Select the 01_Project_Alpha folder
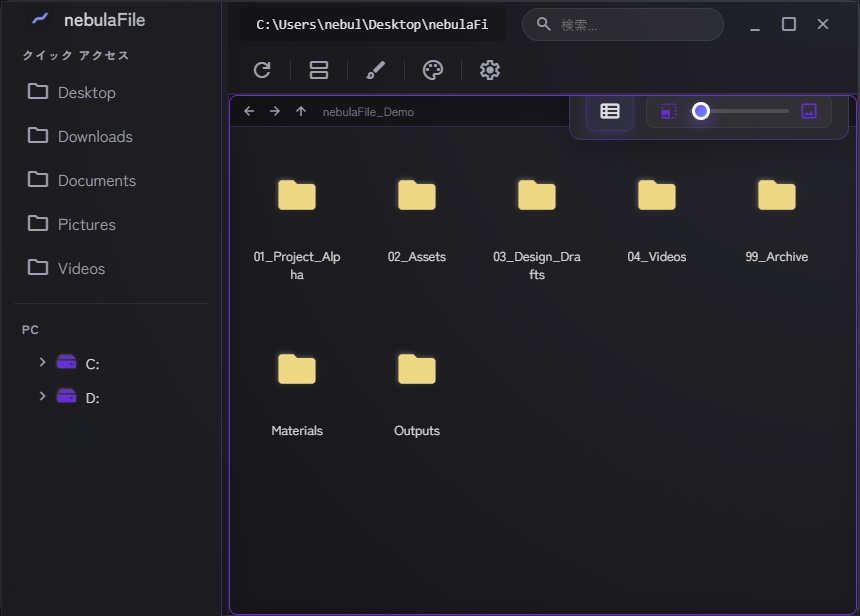Image resolution: width=860 pixels, height=616 pixels. pos(297,229)
